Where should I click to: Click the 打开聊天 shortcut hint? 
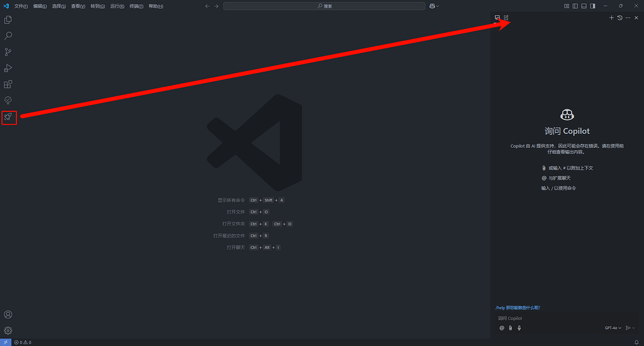click(x=235, y=247)
